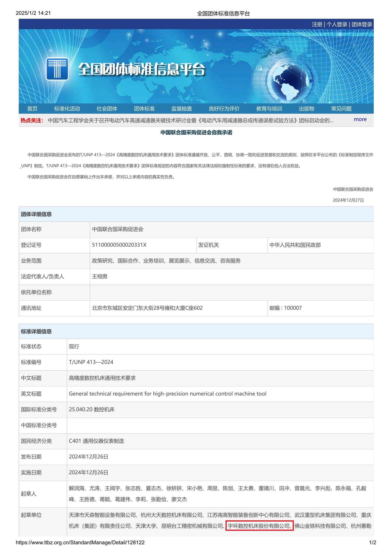Click C401 通用仪器仪表制造 value
Image resolution: width=392 pixels, height=555 pixels.
[x=96, y=441]
